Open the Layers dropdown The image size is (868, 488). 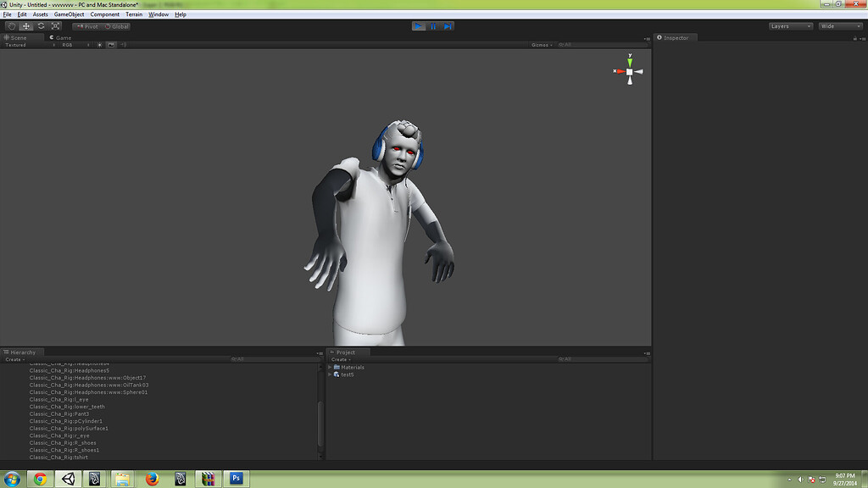point(789,26)
